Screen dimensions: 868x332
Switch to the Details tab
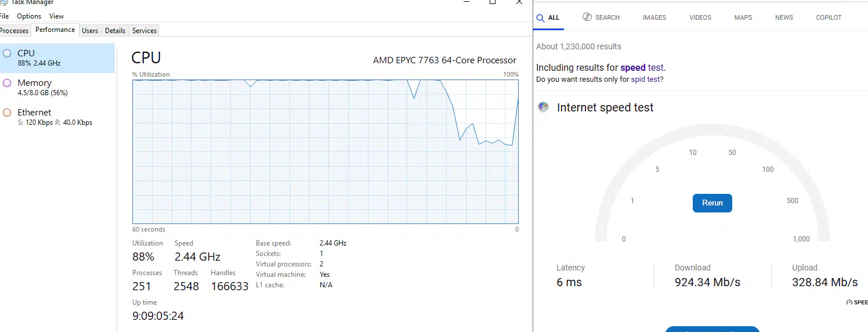click(x=115, y=31)
